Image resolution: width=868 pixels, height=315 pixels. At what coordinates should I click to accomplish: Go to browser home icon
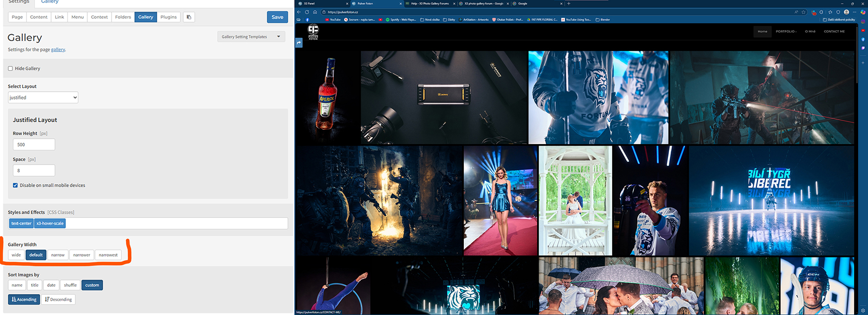point(314,12)
